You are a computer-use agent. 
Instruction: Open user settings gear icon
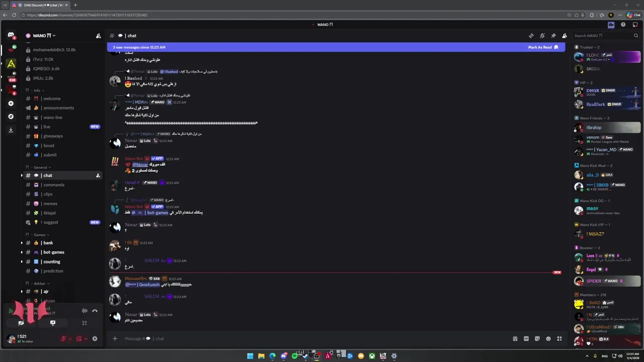(95, 339)
